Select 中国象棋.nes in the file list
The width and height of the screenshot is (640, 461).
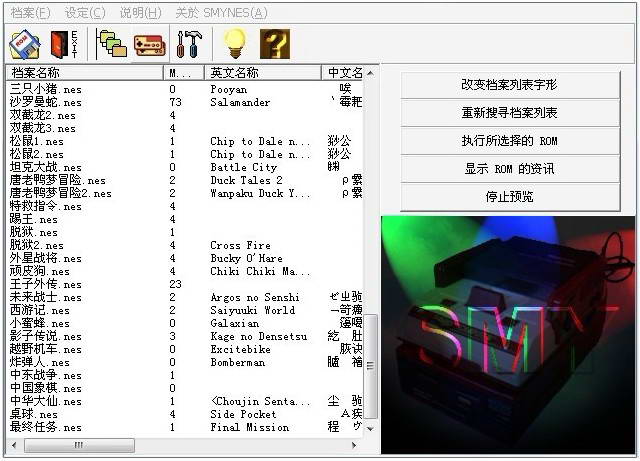[46, 388]
